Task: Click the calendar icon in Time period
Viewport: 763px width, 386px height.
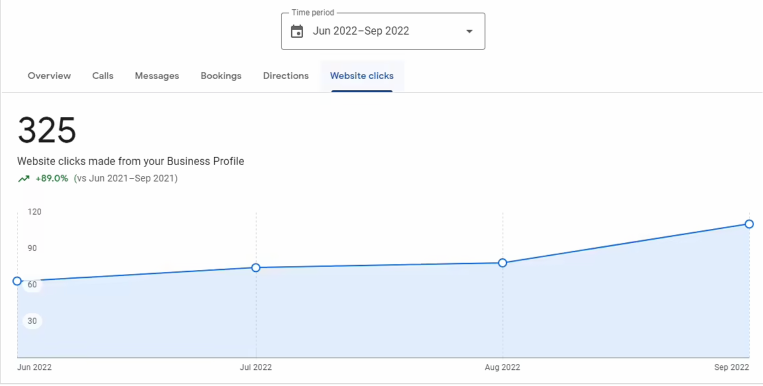Action: [297, 32]
